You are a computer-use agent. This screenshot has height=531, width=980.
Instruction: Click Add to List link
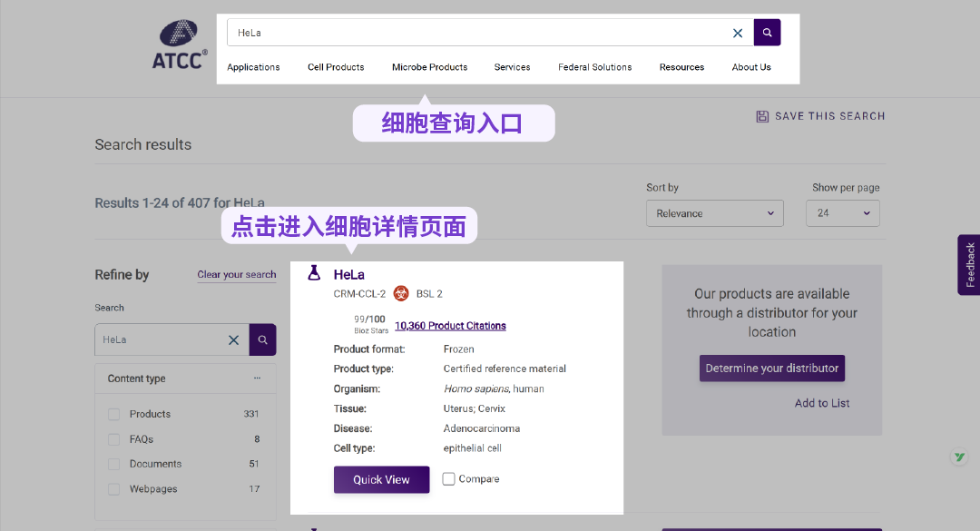822,403
